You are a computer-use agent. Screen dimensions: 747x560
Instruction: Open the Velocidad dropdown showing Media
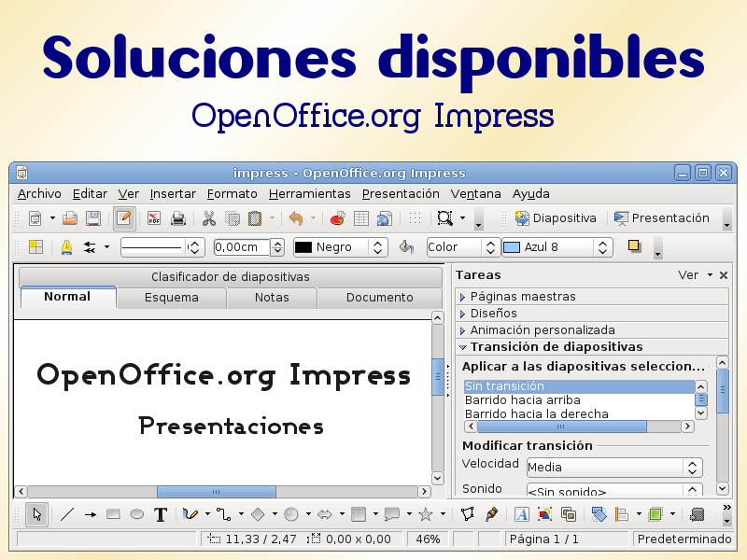click(x=613, y=467)
